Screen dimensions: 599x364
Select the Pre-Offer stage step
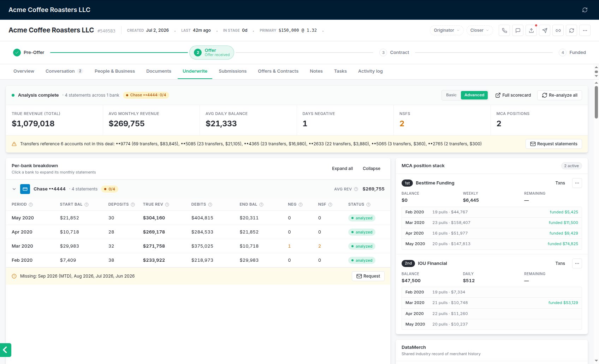click(29, 53)
